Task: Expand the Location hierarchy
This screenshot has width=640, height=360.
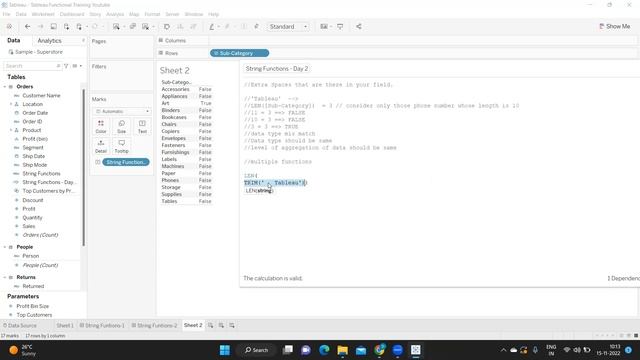Action: point(11,104)
